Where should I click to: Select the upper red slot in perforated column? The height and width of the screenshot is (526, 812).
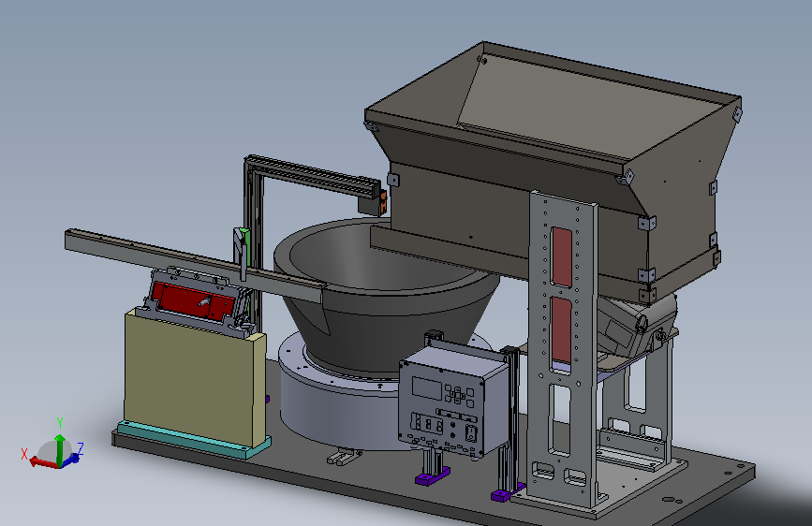coord(561,256)
